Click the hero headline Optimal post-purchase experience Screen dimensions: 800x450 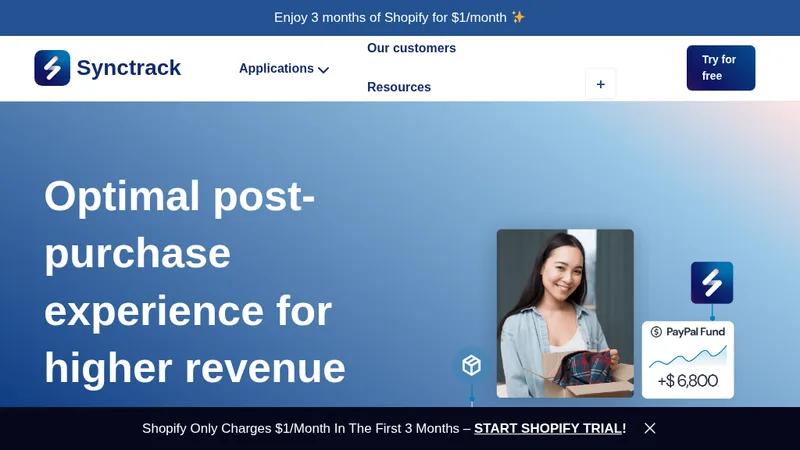195,282
